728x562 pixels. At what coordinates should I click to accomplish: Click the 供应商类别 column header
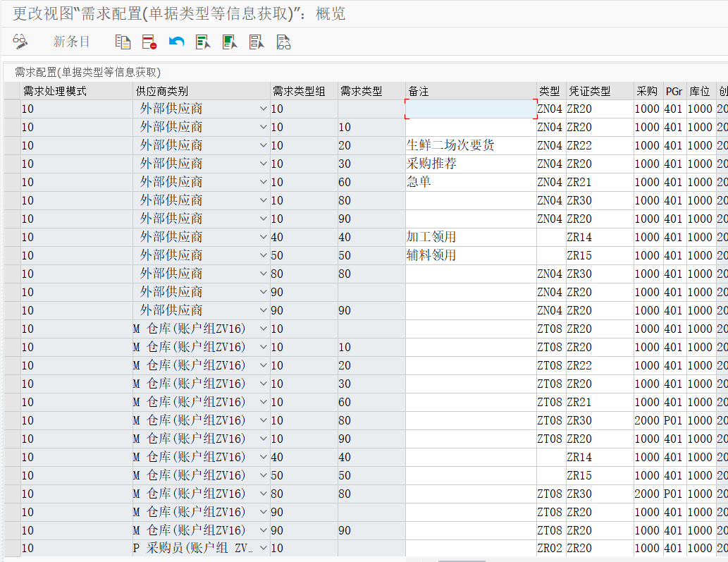[202, 91]
